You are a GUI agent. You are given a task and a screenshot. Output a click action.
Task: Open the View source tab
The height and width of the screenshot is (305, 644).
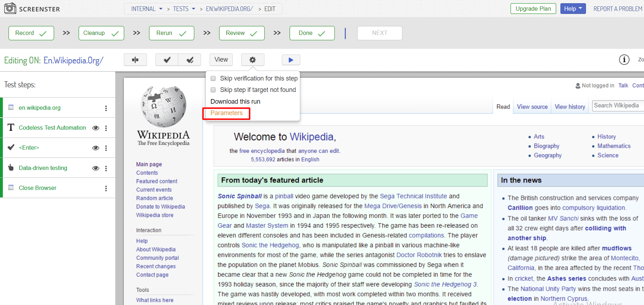click(x=532, y=107)
